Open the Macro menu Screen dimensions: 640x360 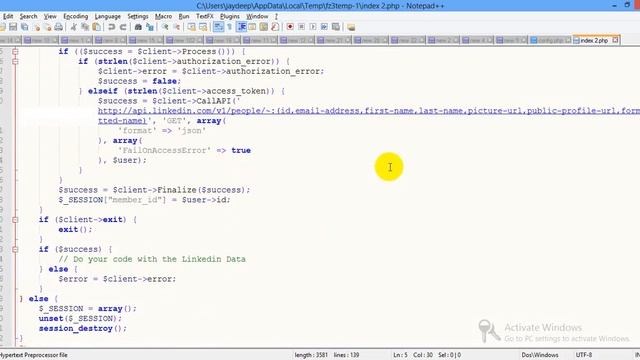163,16
